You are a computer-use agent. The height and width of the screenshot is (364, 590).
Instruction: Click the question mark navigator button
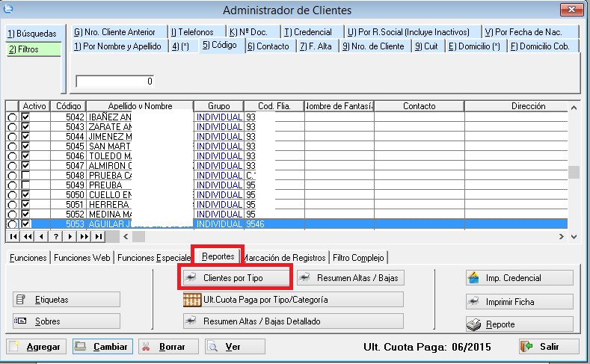point(55,236)
